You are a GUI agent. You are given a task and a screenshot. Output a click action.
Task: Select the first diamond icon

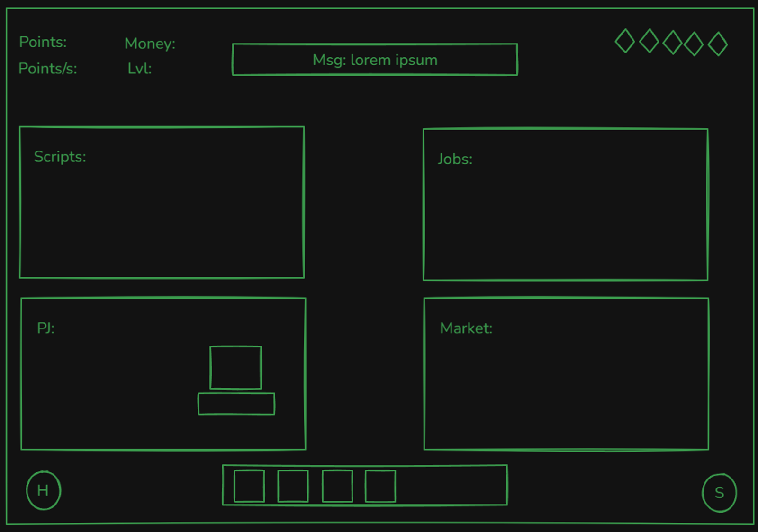click(625, 41)
